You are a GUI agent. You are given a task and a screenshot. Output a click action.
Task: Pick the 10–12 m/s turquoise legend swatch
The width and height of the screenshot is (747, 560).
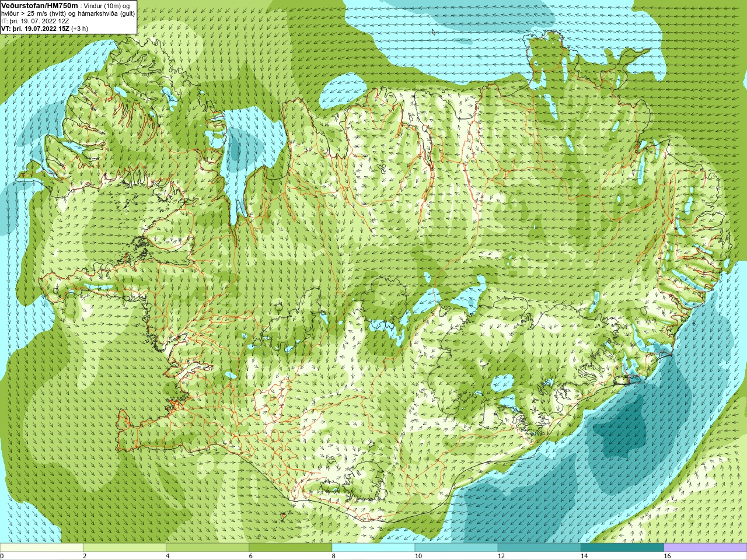(456, 548)
